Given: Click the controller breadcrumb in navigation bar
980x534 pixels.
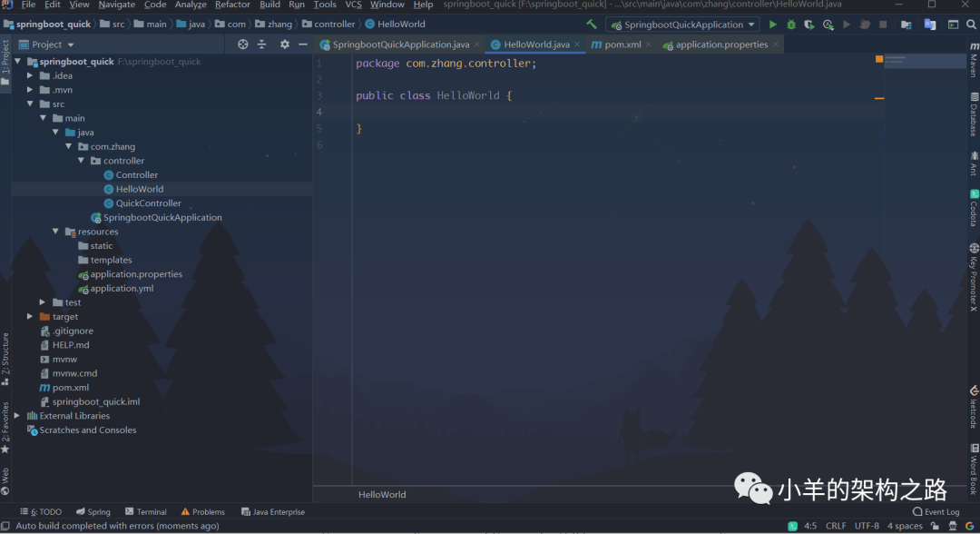Looking at the screenshot, I should [x=328, y=25].
